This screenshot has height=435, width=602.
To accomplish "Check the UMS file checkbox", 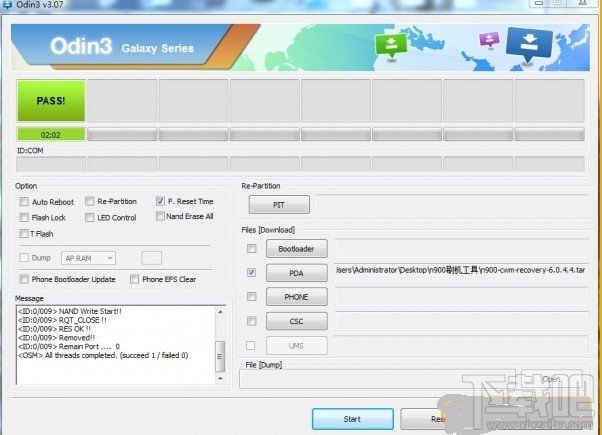I will pos(250,345).
